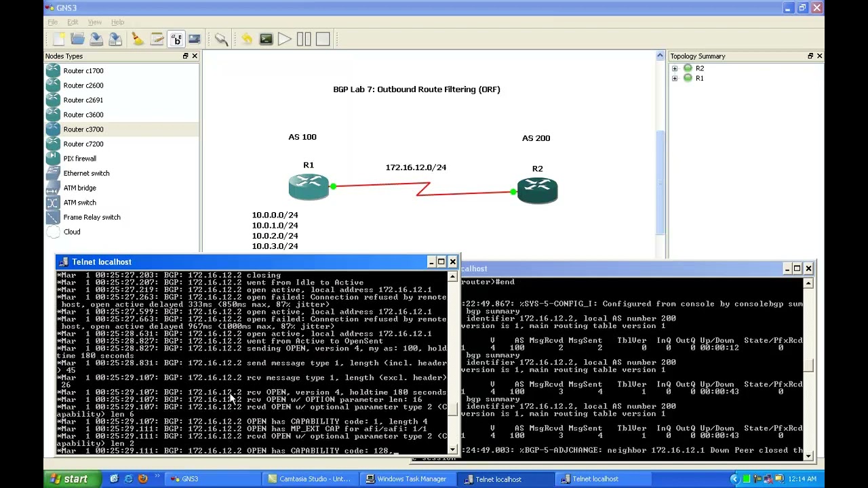Click the Internet Explorer quick launch icon
Viewport: 868px width, 488px height.
pos(128,479)
